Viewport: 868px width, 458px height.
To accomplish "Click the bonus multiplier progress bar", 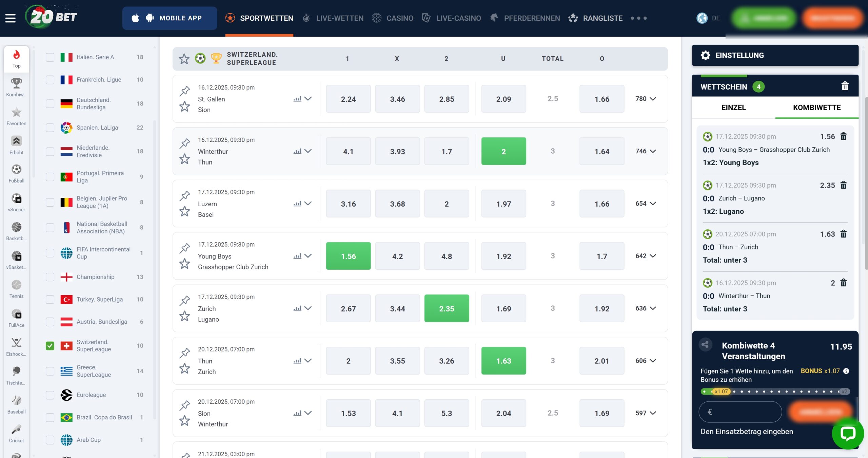I will (x=775, y=392).
